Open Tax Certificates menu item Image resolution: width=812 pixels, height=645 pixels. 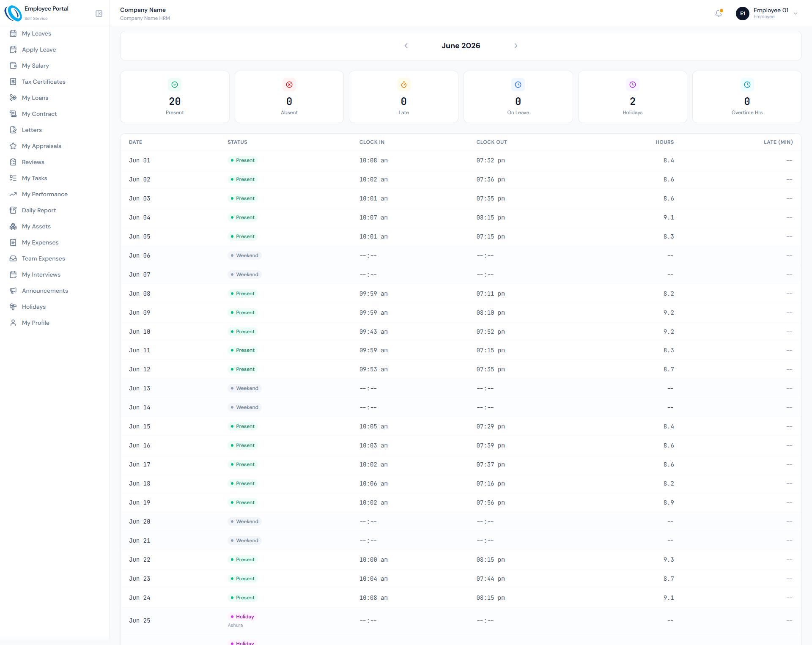[x=55, y=82]
